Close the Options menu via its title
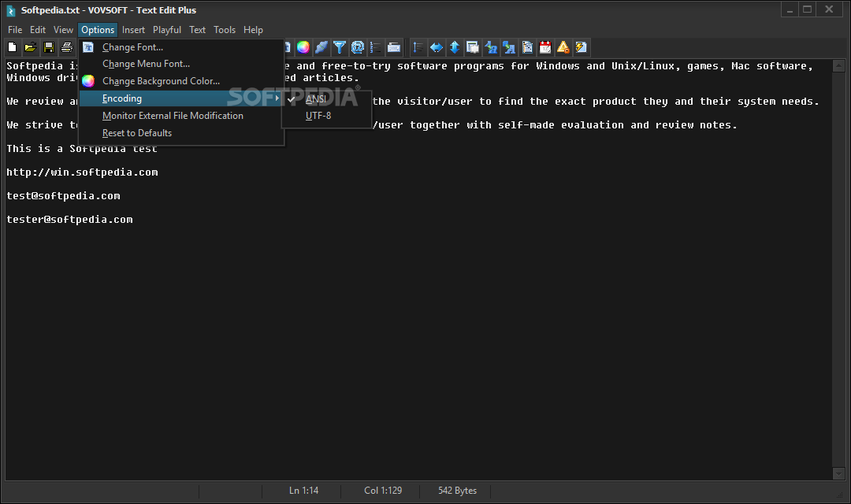This screenshot has height=504, width=851. [x=98, y=30]
